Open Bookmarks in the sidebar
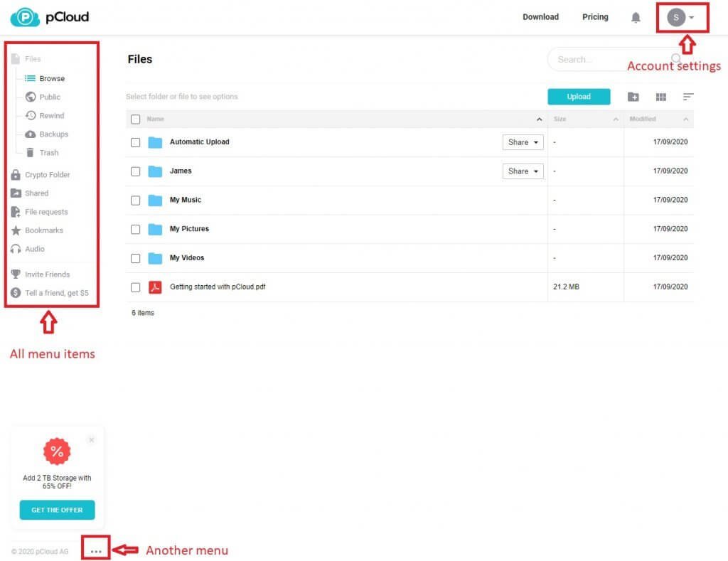The height and width of the screenshot is (561, 728). pos(44,230)
